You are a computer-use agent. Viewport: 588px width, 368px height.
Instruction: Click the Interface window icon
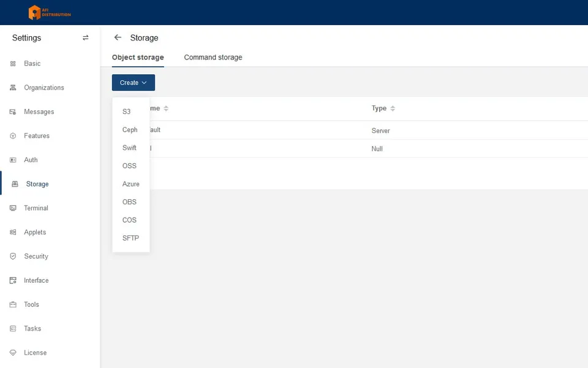[13, 280]
